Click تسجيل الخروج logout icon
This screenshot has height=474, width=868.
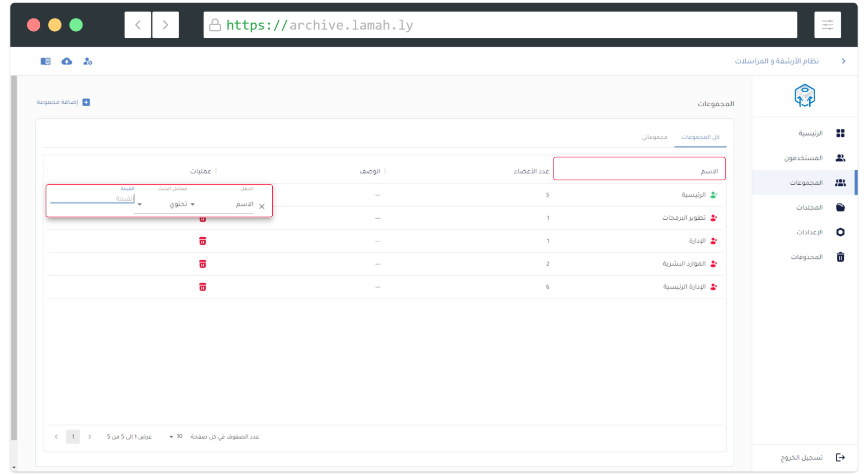point(840,457)
